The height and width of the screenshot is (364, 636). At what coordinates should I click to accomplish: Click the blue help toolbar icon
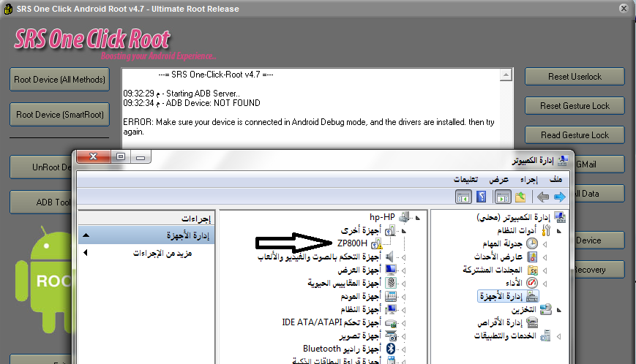click(481, 197)
